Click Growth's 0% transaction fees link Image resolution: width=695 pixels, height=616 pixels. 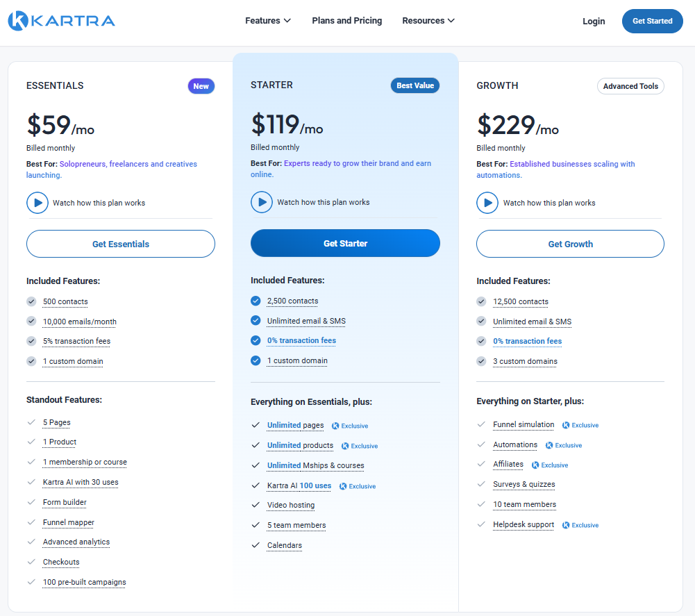click(x=528, y=341)
